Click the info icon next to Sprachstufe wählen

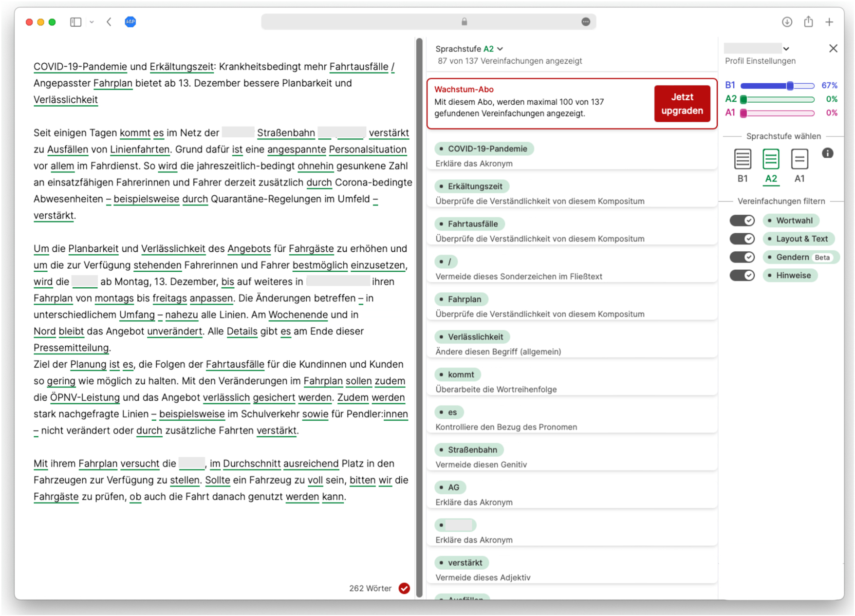(x=828, y=153)
